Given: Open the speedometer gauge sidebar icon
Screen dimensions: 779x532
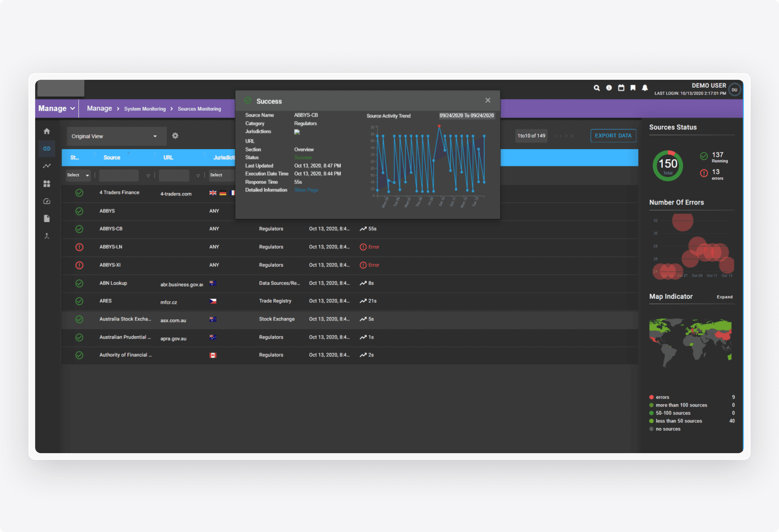Looking at the screenshot, I should point(47,201).
